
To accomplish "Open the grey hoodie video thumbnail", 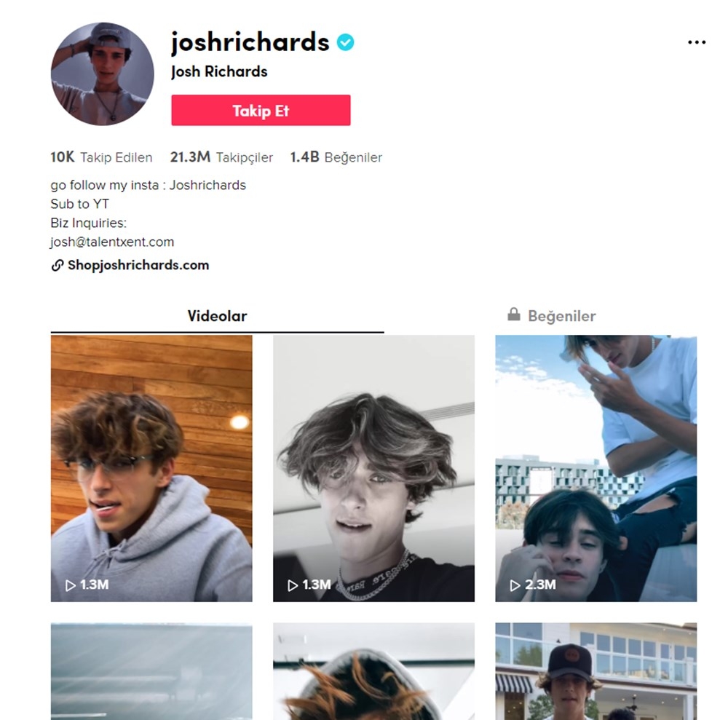I will (151, 468).
